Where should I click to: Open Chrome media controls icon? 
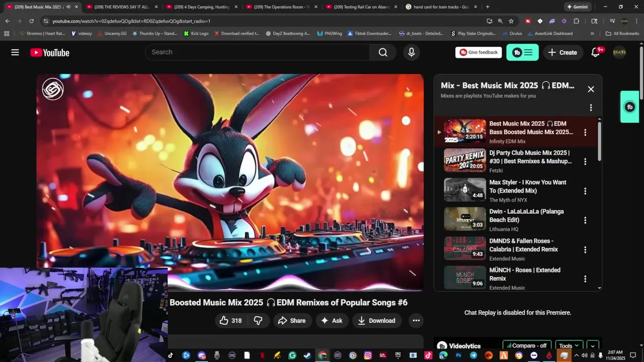click(x=612, y=21)
